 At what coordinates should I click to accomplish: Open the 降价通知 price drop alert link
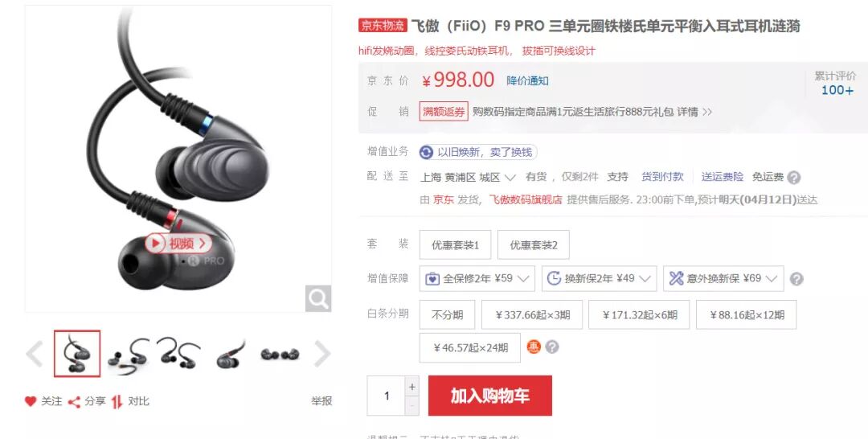[x=527, y=81]
